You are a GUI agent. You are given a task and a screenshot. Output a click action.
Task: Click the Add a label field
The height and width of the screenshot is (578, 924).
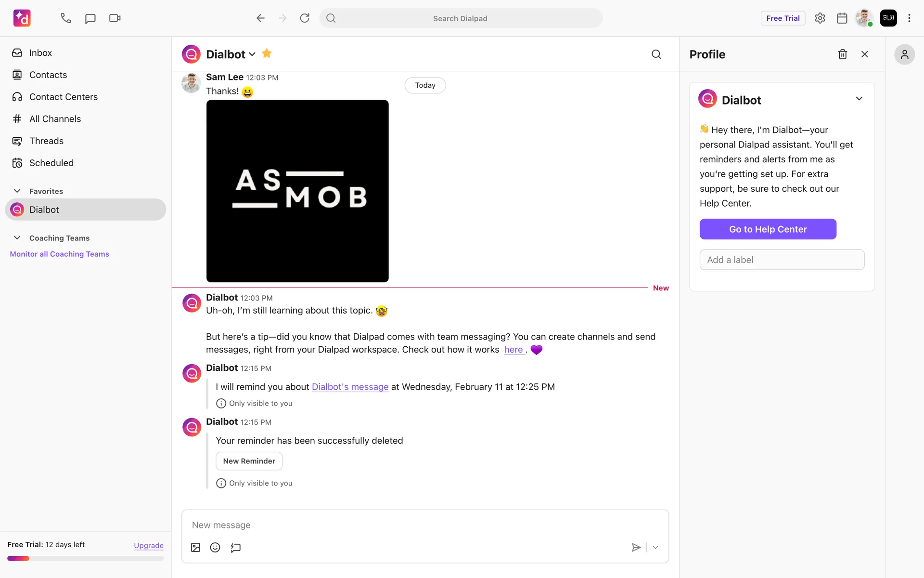click(782, 260)
